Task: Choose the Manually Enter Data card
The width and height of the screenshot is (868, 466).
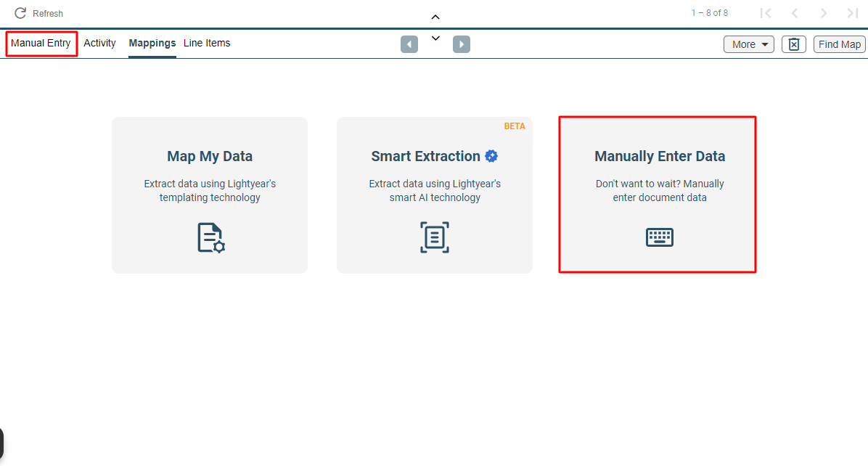Action: click(658, 195)
